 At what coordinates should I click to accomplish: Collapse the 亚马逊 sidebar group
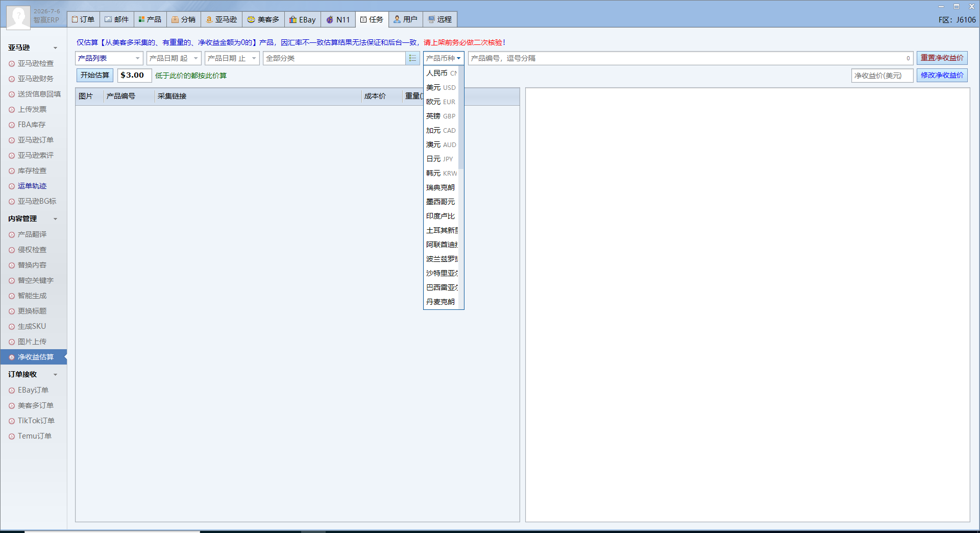55,48
